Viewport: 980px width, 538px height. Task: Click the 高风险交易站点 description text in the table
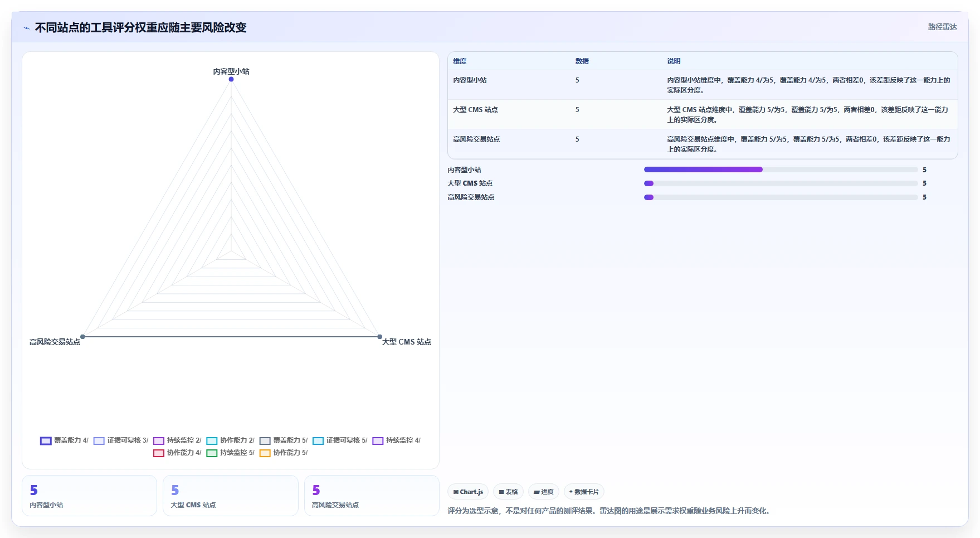808,144
